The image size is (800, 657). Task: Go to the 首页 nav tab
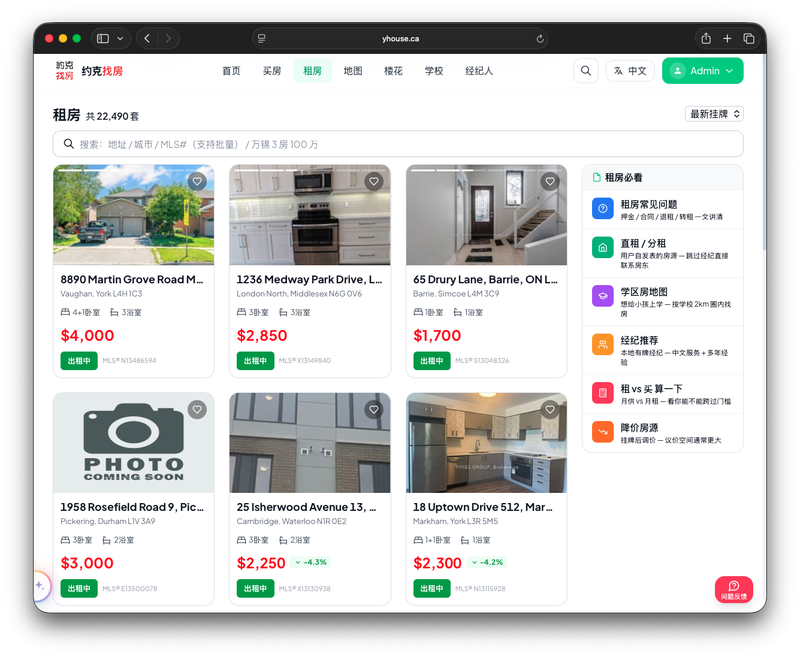pos(231,71)
